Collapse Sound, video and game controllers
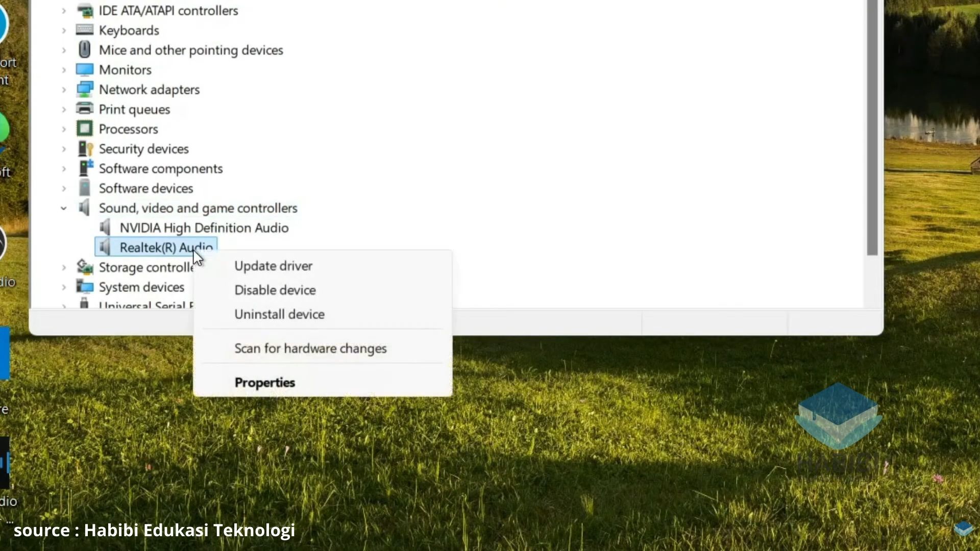This screenshot has height=551, width=980. pyautogui.click(x=64, y=208)
